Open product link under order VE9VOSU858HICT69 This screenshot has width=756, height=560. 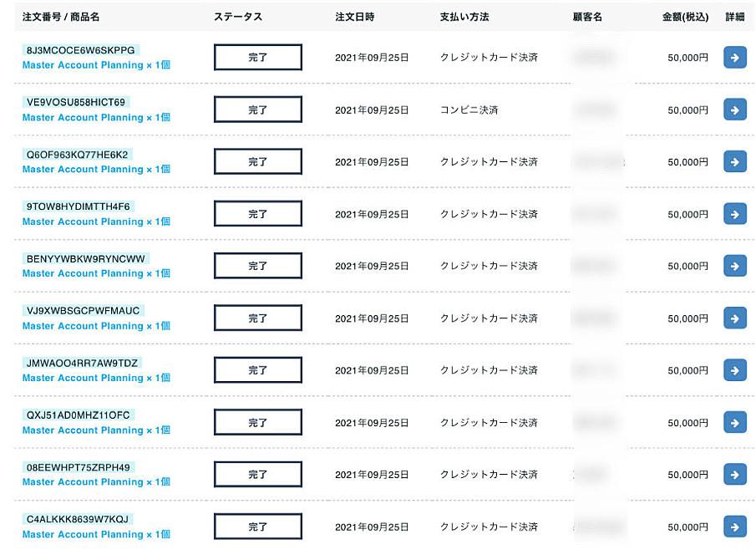click(x=96, y=117)
